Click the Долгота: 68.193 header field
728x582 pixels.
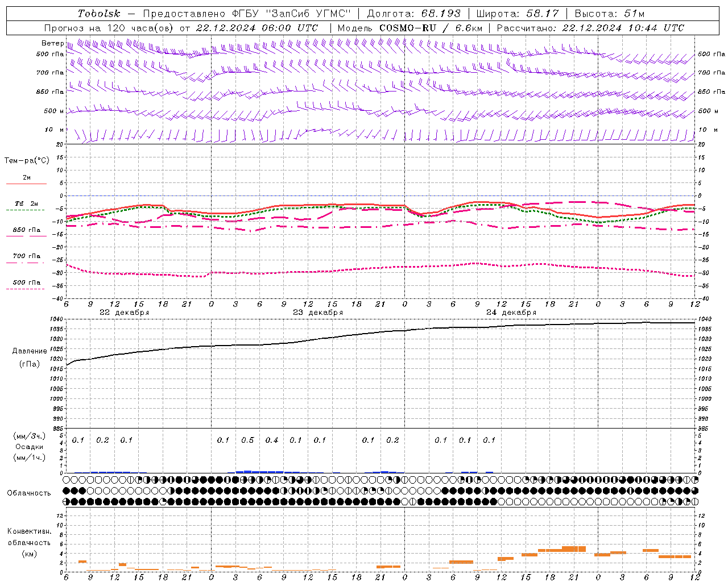pos(414,14)
